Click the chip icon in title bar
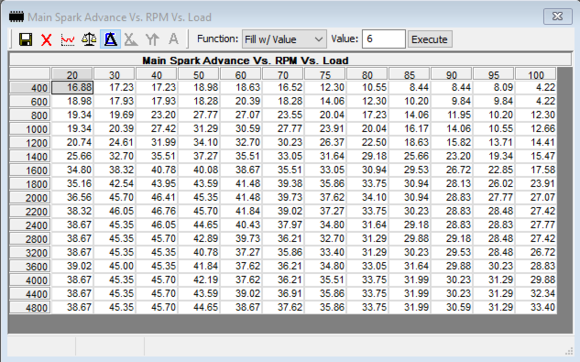This screenshot has height=362, width=580. click(x=16, y=17)
